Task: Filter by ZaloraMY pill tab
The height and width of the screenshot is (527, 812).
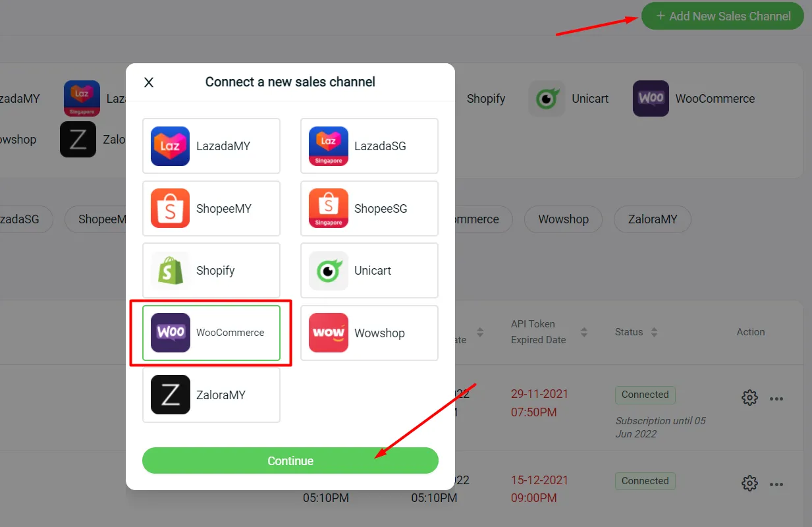Action: pyautogui.click(x=653, y=219)
